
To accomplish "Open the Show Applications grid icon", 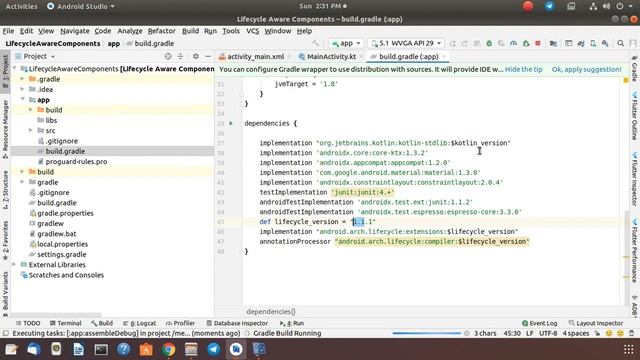I will tap(629, 349).
